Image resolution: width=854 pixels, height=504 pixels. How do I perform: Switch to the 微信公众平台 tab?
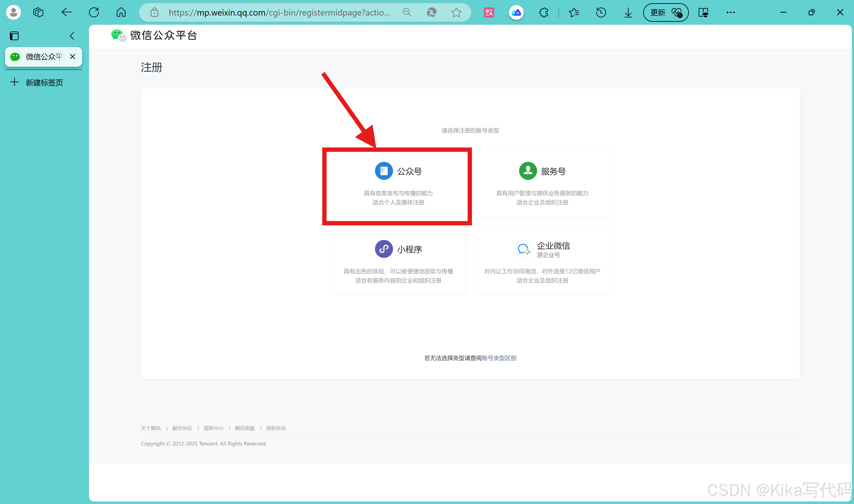tap(44, 57)
